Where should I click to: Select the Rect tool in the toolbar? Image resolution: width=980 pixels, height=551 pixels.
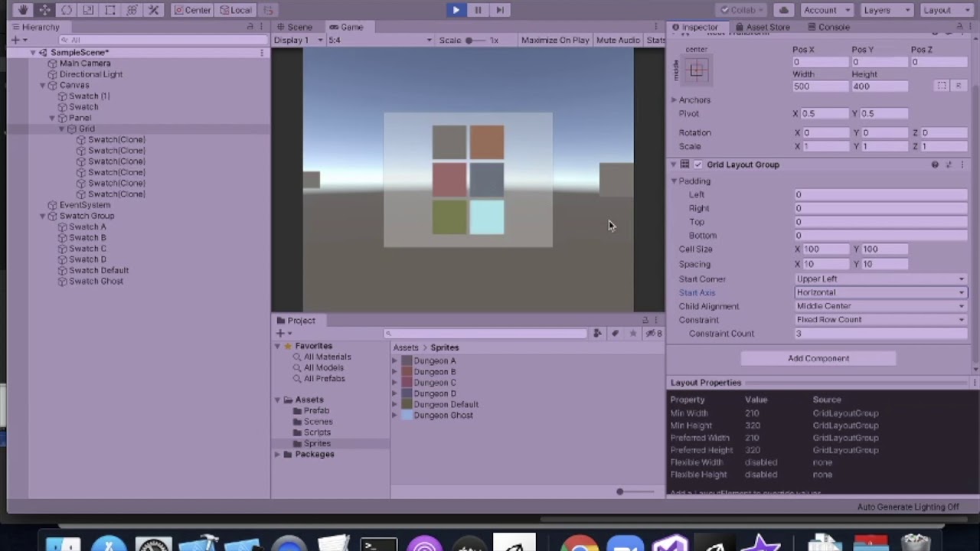tap(110, 10)
